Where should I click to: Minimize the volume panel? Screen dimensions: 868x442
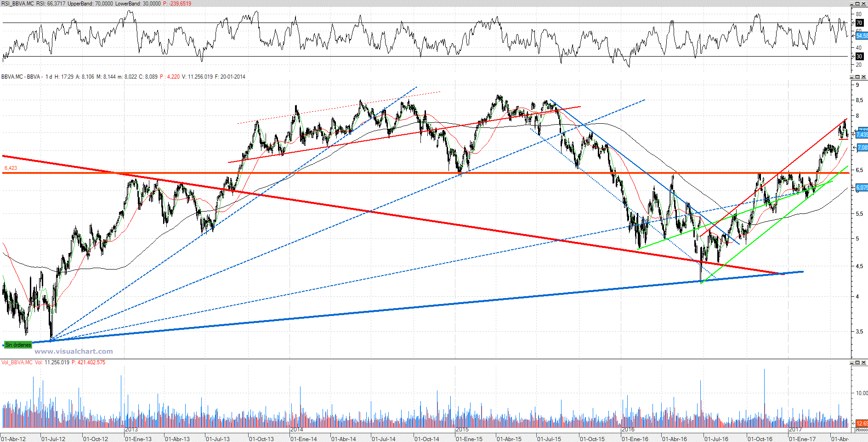click(x=852, y=362)
